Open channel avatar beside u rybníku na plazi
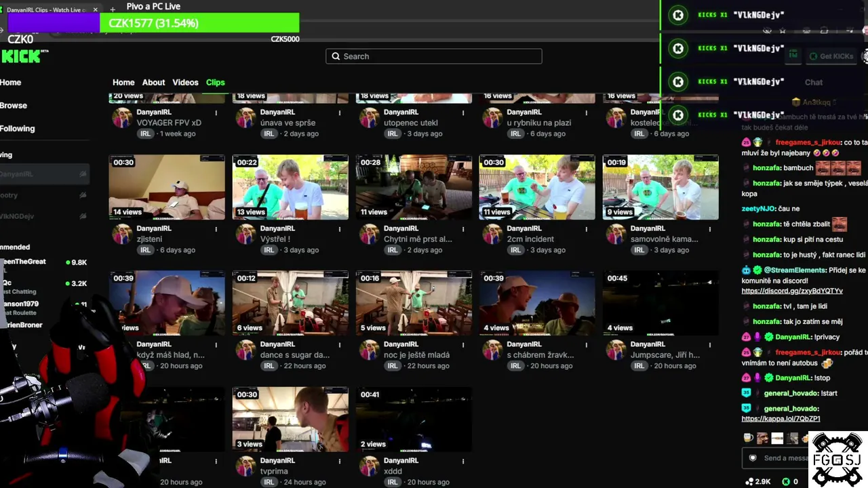The width and height of the screenshot is (868, 488). [x=492, y=117]
